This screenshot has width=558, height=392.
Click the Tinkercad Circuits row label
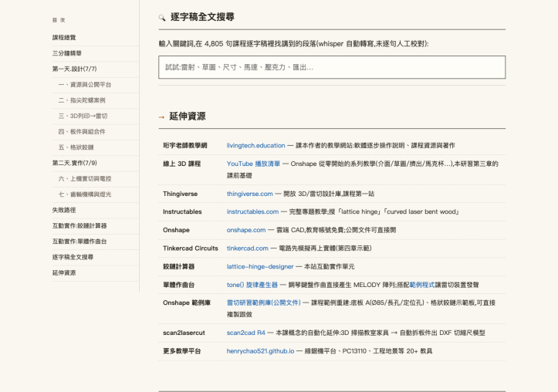(x=191, y=248)
